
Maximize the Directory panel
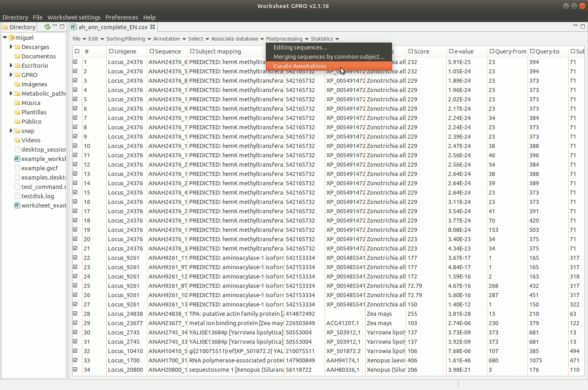62,26
